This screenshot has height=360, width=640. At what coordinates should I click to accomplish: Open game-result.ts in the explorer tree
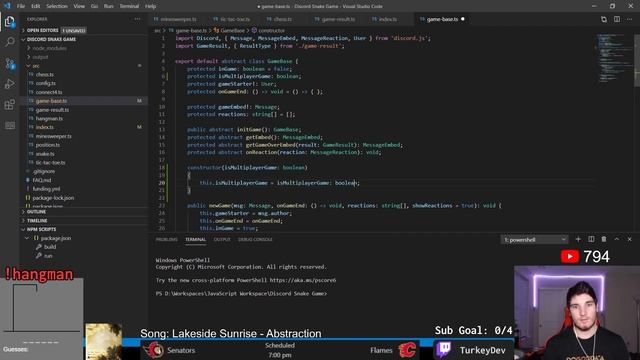coord(52,110)
